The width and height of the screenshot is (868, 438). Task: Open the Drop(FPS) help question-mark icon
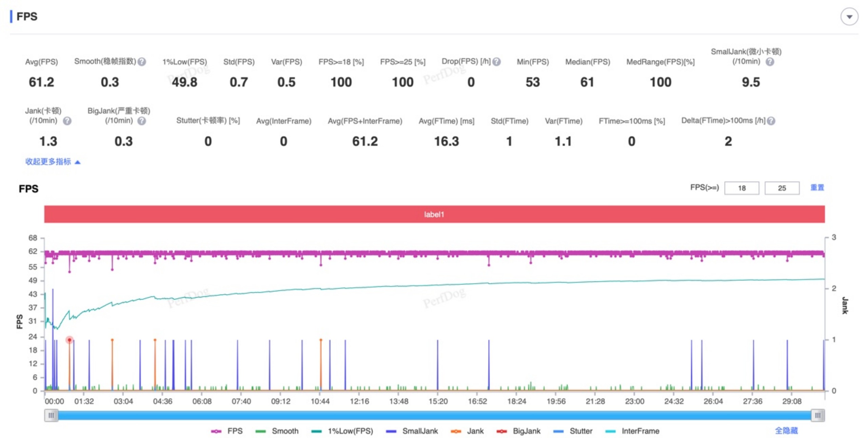coord(496,62)
